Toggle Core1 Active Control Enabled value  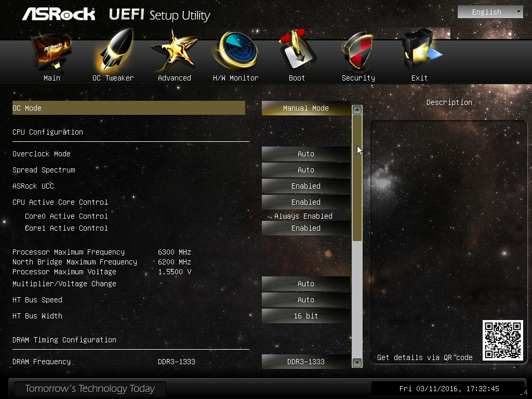(x=305, y=228)
